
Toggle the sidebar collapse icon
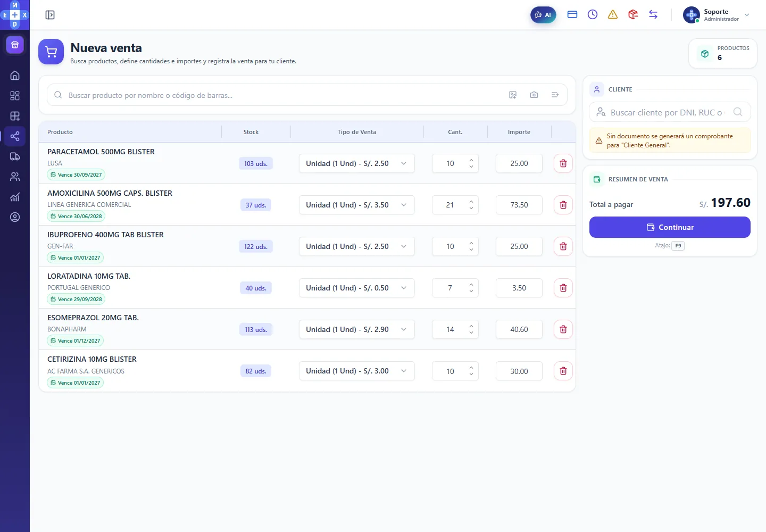pyautogui.click(x=50, y=15)
